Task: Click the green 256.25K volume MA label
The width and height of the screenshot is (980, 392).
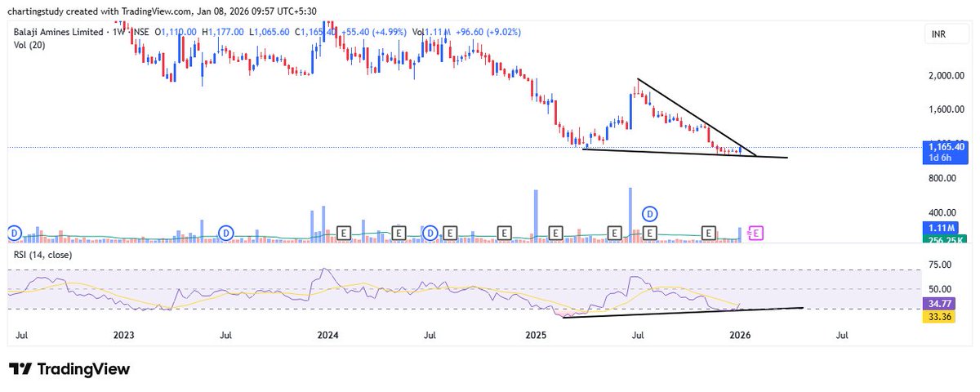Action: pyautogui.click(x=943, y=241)
